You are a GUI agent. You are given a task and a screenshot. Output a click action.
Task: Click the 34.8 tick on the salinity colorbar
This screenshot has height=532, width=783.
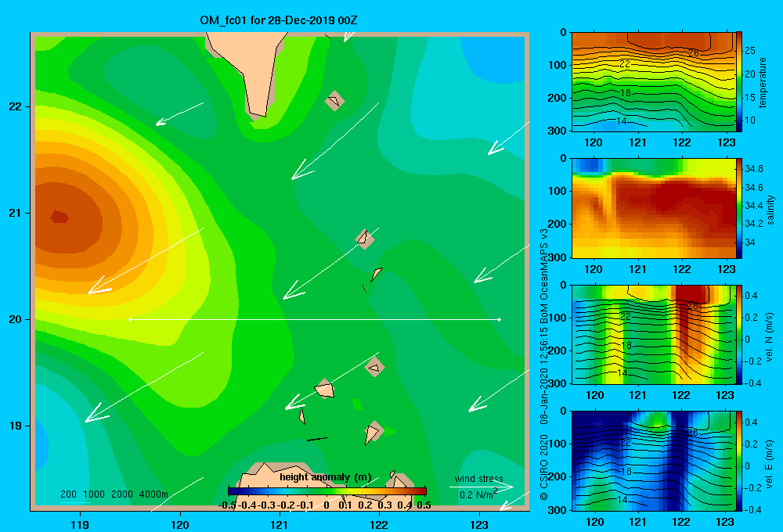[753, 169]
